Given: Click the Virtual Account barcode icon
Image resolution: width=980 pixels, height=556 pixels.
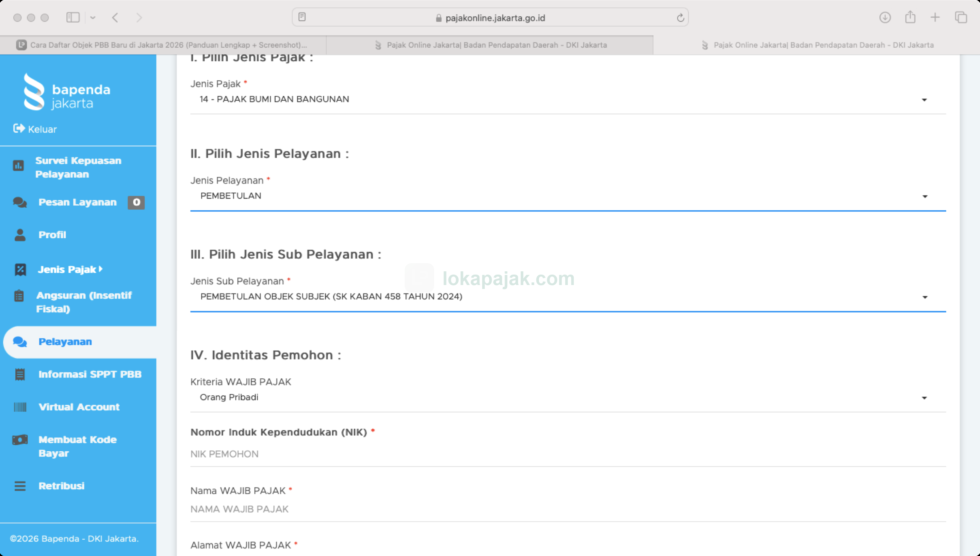Looking at the screenshot, I should click(20, 407).
